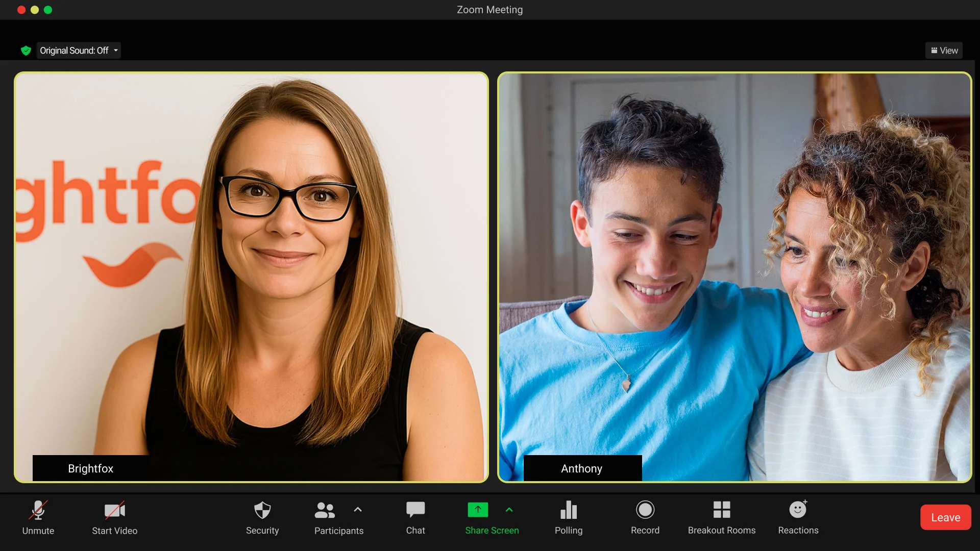
Task: Open the Chat bubble icon
Action: 415,510
